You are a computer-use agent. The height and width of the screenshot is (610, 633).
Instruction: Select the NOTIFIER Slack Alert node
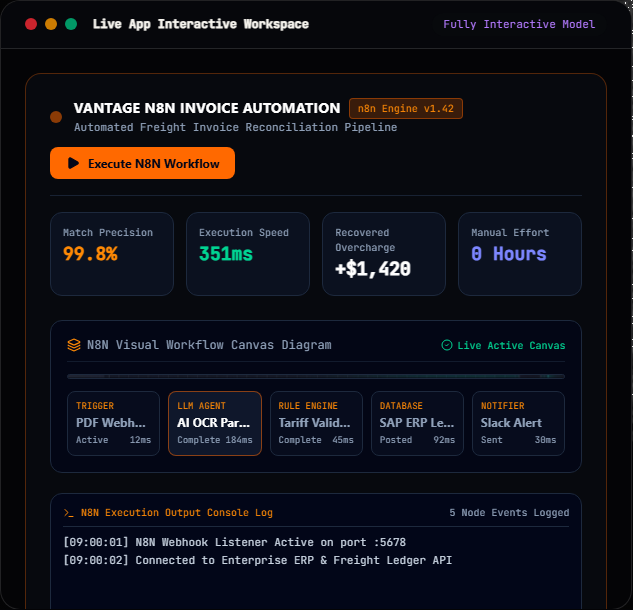pos(518,423)
